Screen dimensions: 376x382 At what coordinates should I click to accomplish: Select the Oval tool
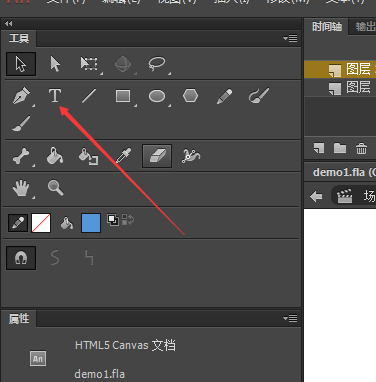(157, 96)
